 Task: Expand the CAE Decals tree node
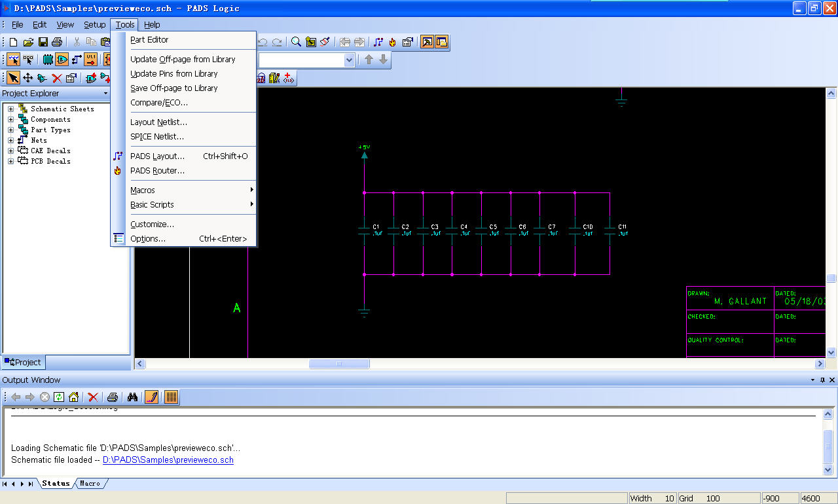[x=10, y=151]
